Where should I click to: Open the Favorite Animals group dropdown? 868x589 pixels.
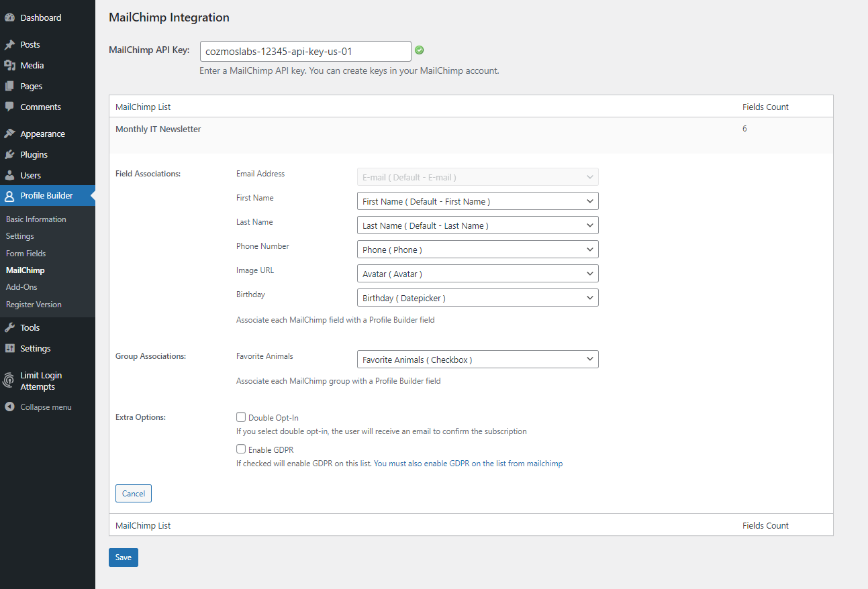coord(477,360)
